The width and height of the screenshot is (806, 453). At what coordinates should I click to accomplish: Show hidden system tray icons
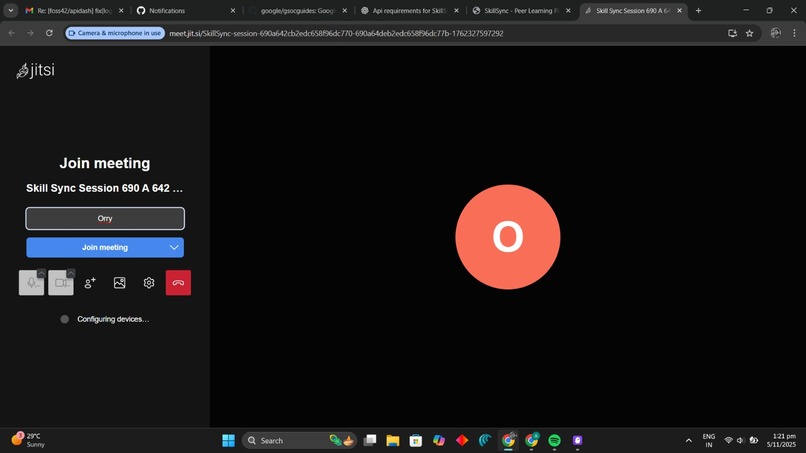(x=689, y=441)
